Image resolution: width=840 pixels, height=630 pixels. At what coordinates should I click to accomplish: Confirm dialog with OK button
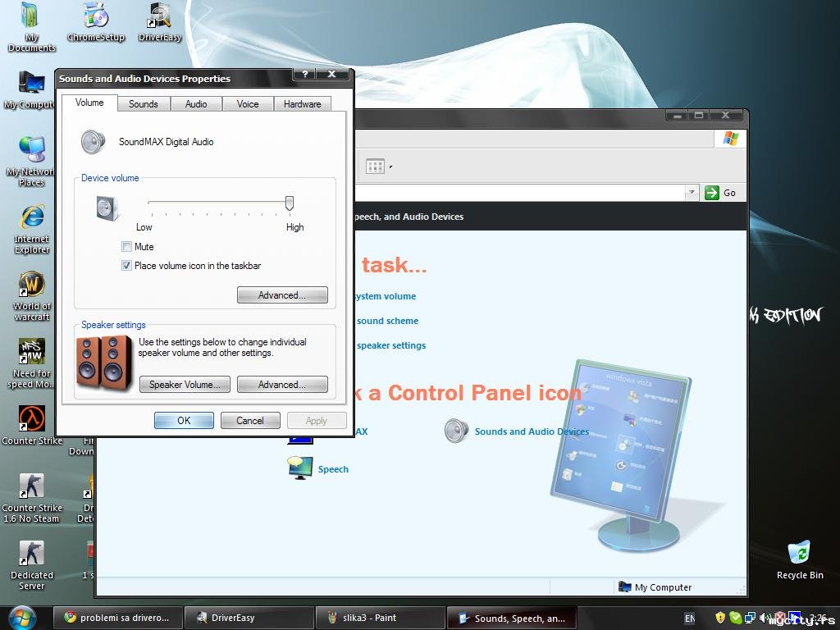[184, 421]
